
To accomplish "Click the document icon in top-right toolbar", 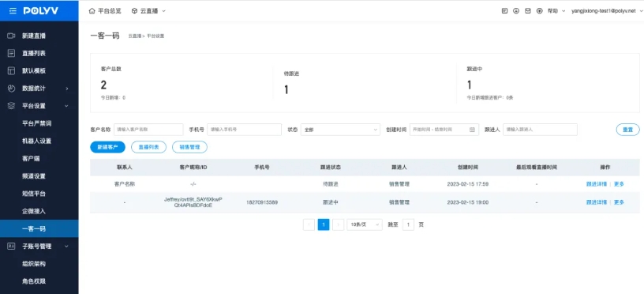I will point(505,11).
